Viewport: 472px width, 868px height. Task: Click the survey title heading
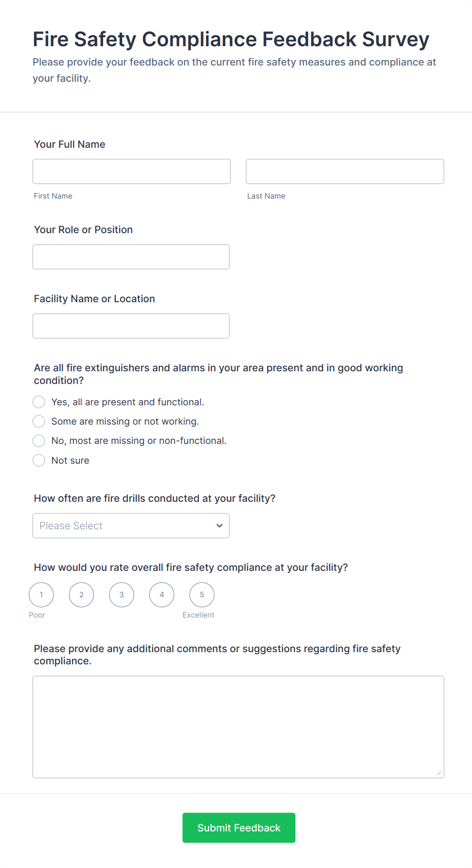pos(231,39)
